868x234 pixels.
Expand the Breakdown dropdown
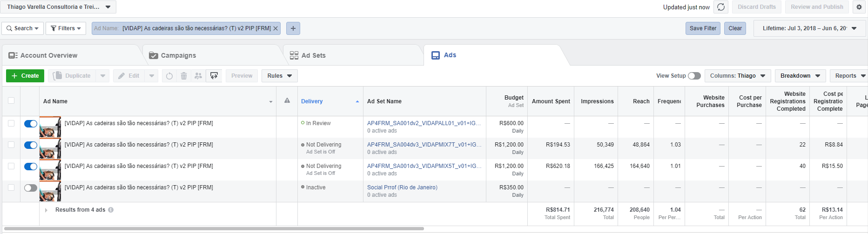pyautogui.click(x=800, y=76)
